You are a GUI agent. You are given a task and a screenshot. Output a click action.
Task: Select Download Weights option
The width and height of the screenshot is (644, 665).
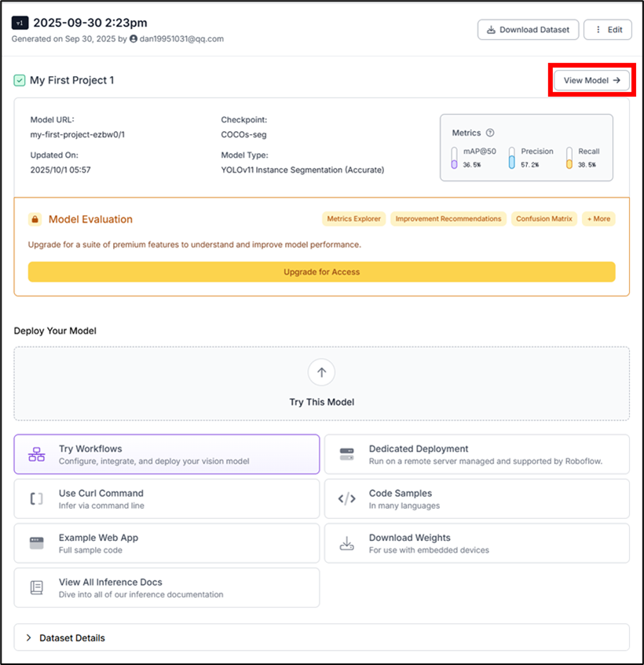[x=477, y=543]
